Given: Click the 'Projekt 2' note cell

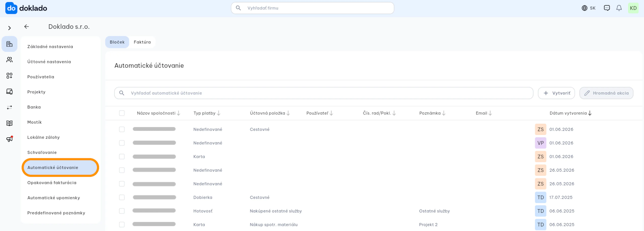Looking at the screenshot, I should pyautogui.click(x=428, y=224).
